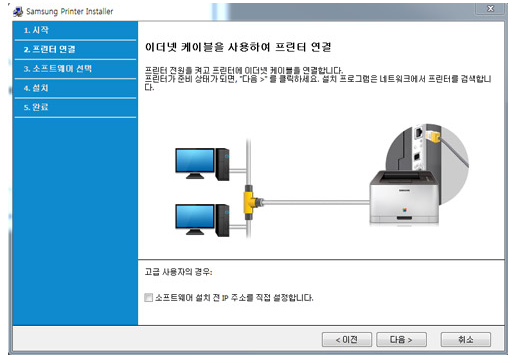The width and height of the screenshot is (516, 363).
Task: Click the instruction paragraph about powering the printer
Action: 318,79
